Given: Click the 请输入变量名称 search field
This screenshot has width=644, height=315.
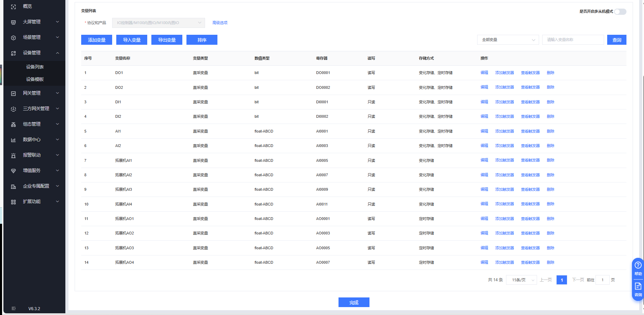Looking at the screenshot, I should [573, 40].
